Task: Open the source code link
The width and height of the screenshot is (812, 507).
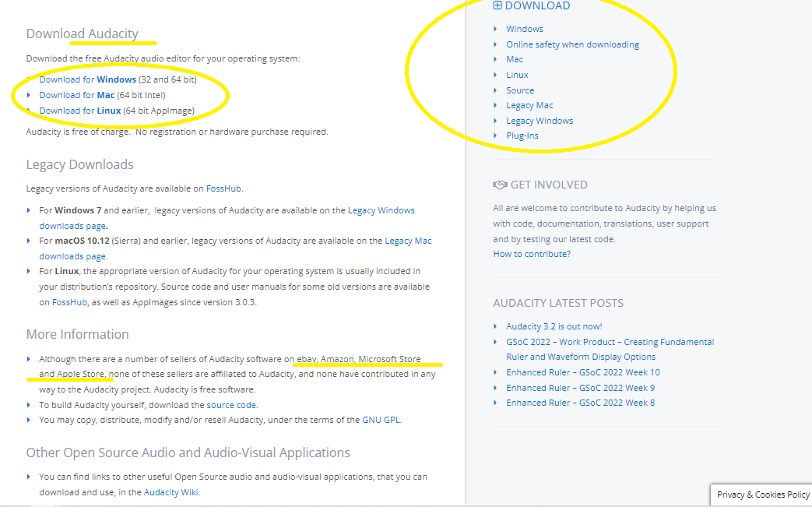Action: click(x=230, y=404)
